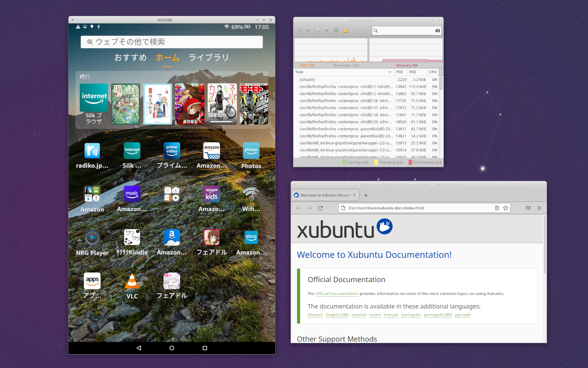The height and width of the screenshot is (368, 588).
Task: Open the Amazon drive cloud app
Action: pos(172,237)
